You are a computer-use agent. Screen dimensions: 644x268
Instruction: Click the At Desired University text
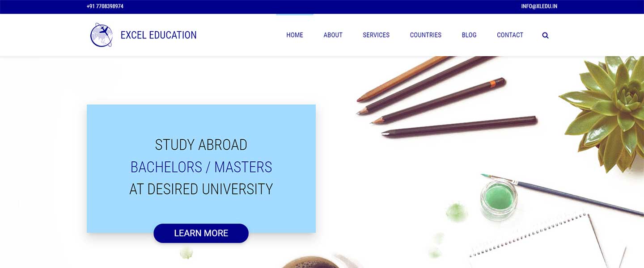pyautogui.click(x=201, y=189)
